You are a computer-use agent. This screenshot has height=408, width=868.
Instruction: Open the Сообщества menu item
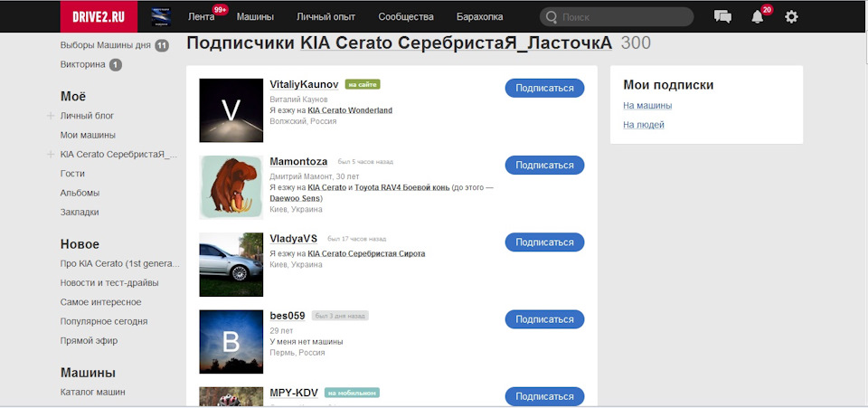tap(406, 17)
